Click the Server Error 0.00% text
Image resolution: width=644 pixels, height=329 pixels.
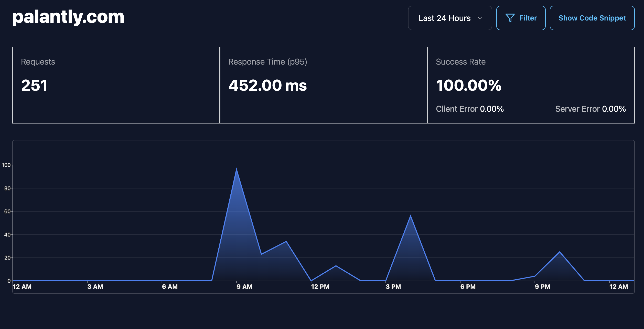click(x=591, y=109)
